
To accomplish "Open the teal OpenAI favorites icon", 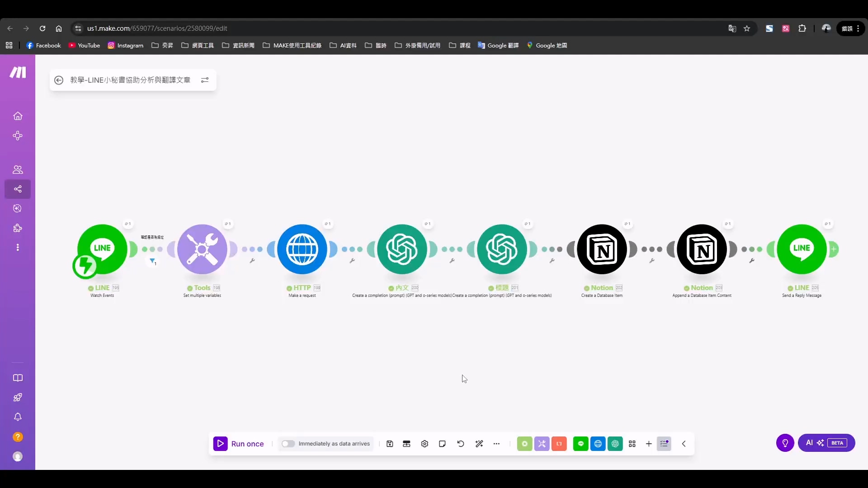I will click(615, 444).
